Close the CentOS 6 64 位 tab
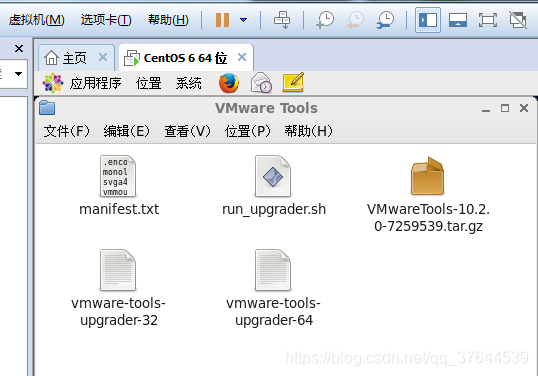The image size is (538, 376). coord(242,57)
